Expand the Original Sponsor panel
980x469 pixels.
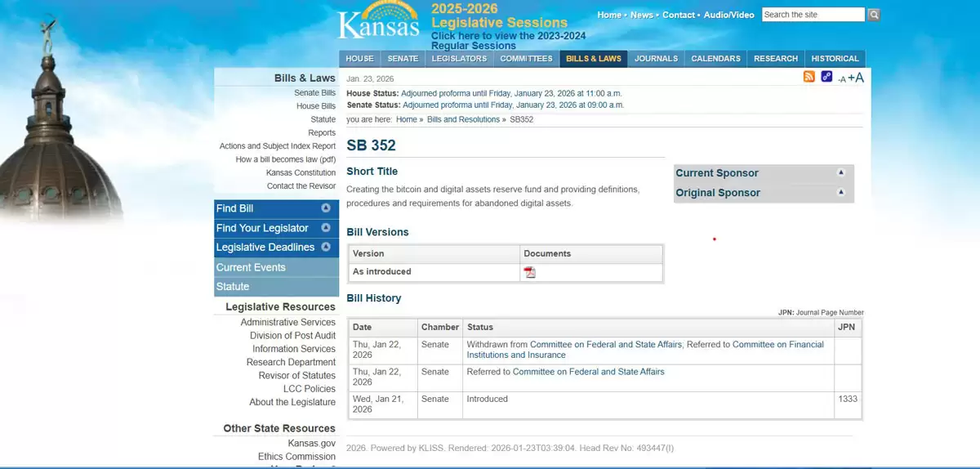(841, 192)
